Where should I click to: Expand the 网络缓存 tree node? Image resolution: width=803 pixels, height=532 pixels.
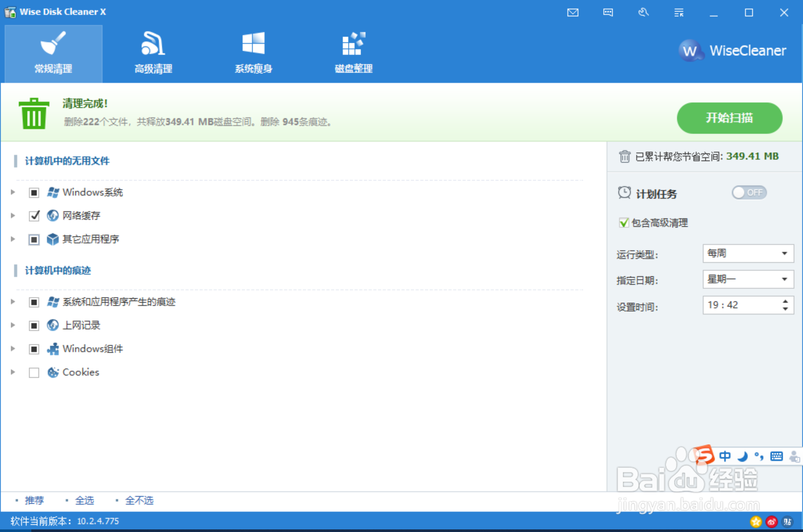tap(13, 215)
